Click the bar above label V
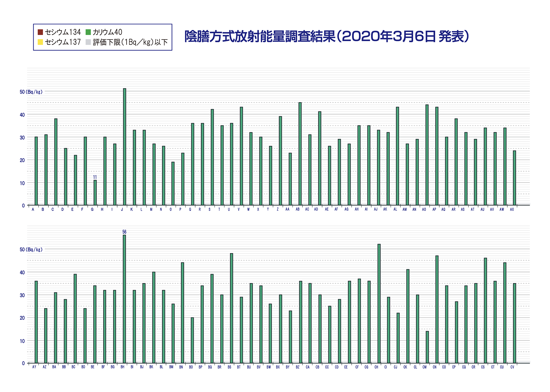The height and width of the screenshot is (392, 550). 241,156
